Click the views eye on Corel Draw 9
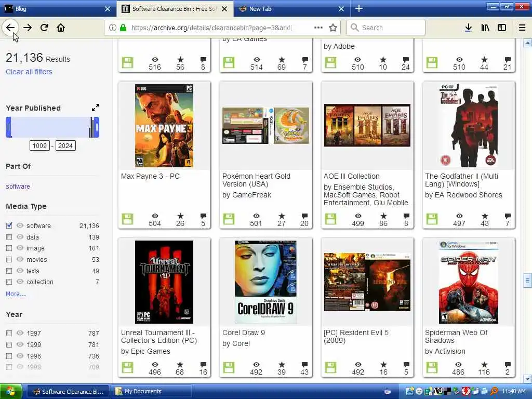 coord(256,364)
